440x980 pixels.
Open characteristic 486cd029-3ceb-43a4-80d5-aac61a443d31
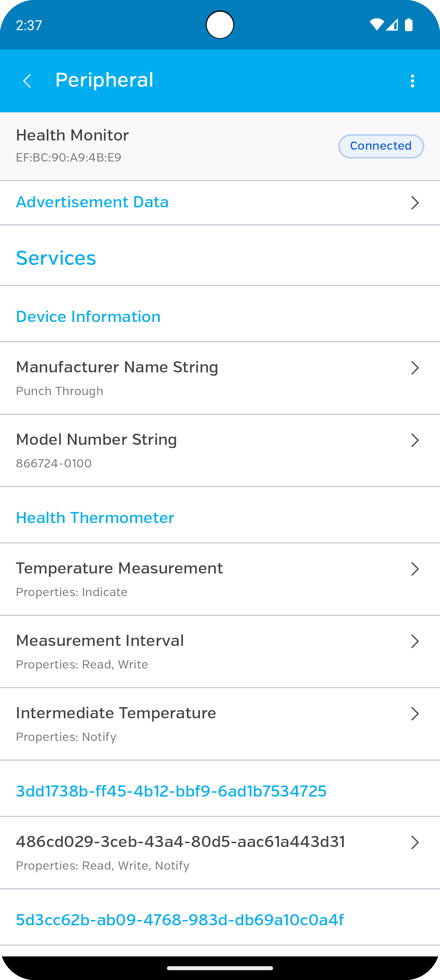(x=220, y=853)
